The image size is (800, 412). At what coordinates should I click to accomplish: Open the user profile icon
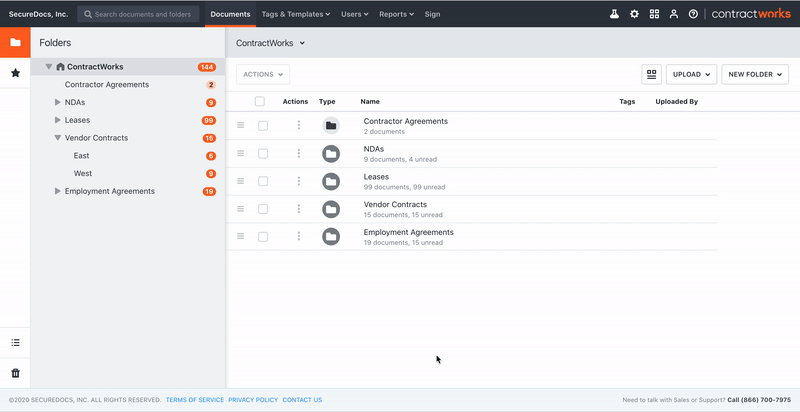tap(674, 14)
